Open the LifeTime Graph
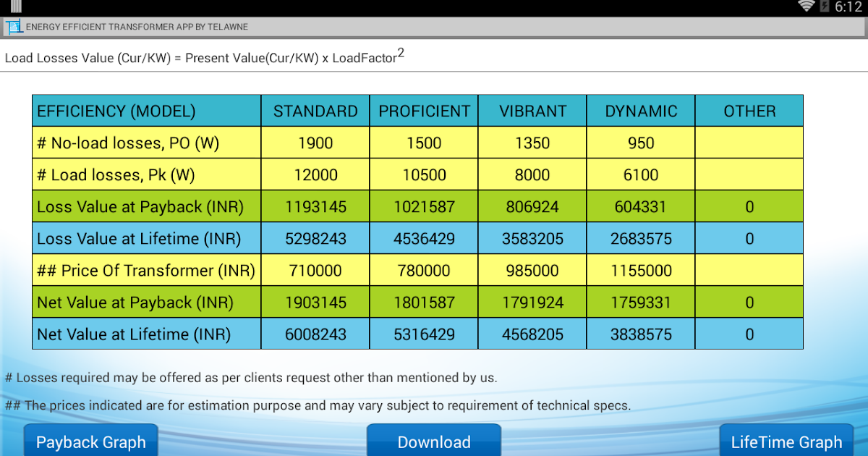868x456 pixels. [786, 442]
